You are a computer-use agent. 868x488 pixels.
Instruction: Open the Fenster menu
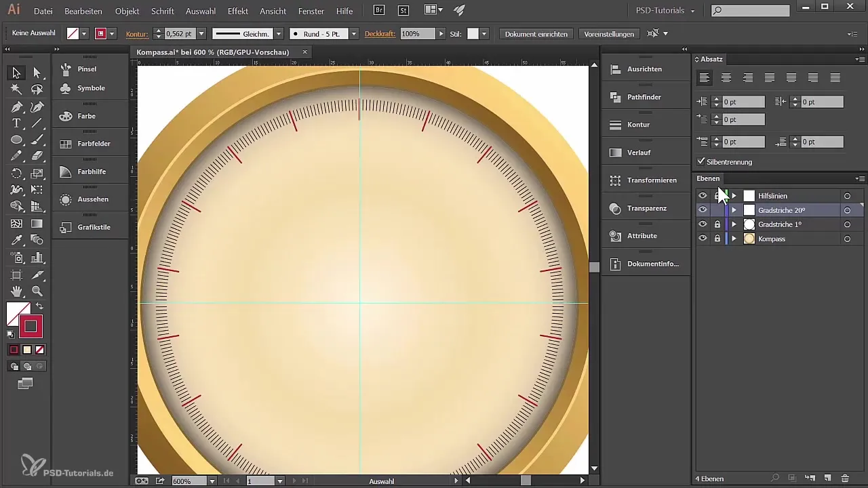pos(311,11)
